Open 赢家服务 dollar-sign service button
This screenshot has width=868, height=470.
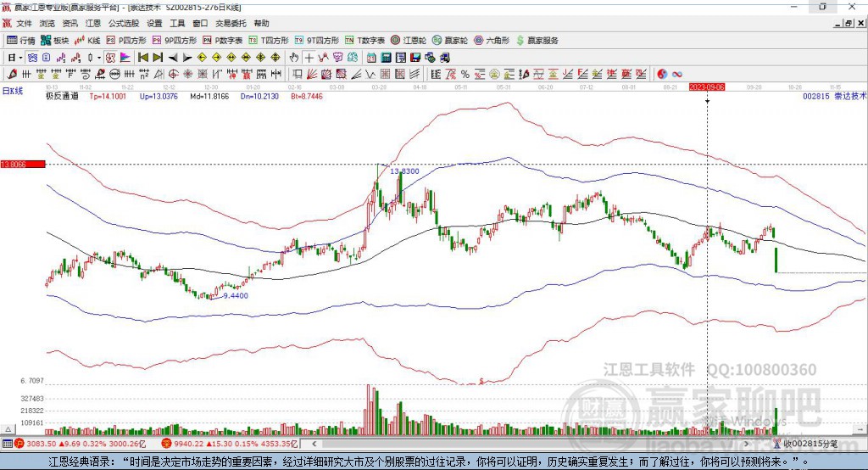point(537,41)
